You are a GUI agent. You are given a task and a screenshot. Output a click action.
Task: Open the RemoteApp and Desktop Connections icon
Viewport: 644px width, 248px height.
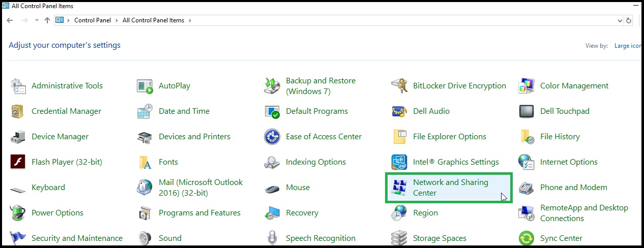[x=526, y=213]
